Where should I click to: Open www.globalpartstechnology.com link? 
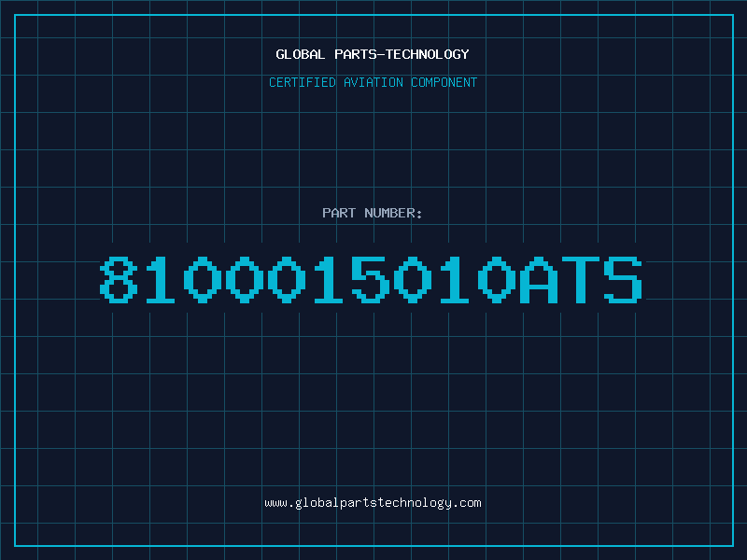(373, 503)
